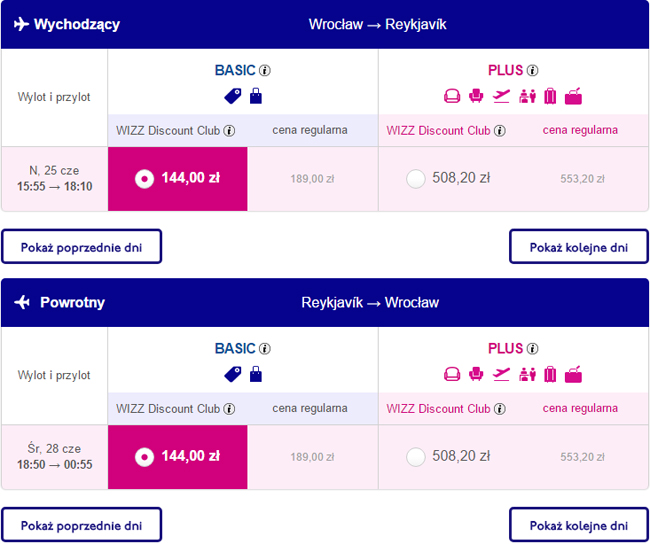Click the two passengers icon in return PLUS
The height and width of the screenshot is (544, 650).
coord(527,374)
